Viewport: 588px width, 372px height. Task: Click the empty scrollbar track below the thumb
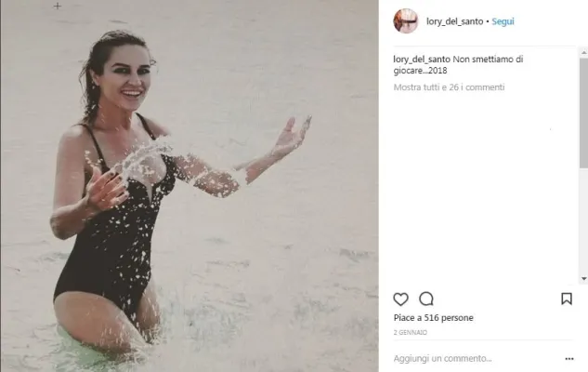584,221
